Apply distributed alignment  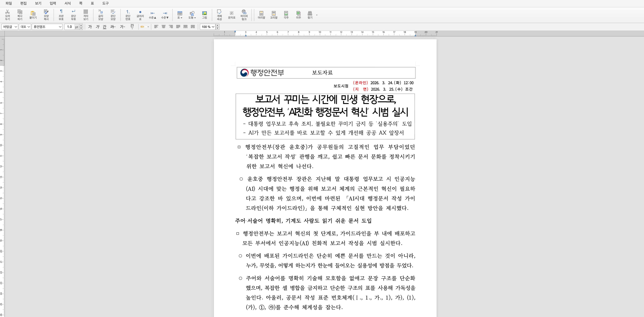(185, 27)
